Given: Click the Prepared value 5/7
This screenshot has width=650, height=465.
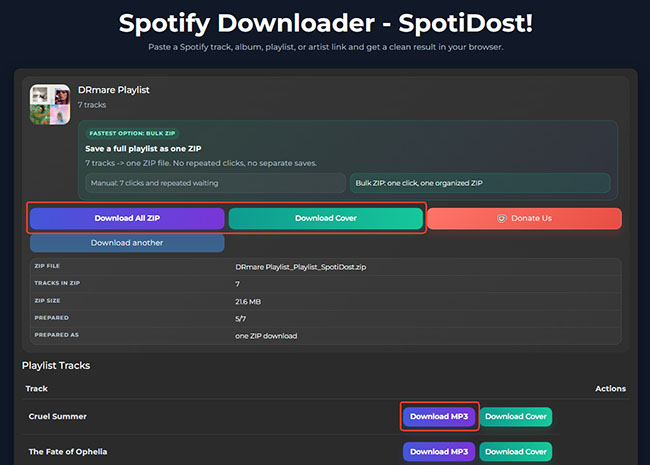Looking at the screenshot, I should 240,319.
